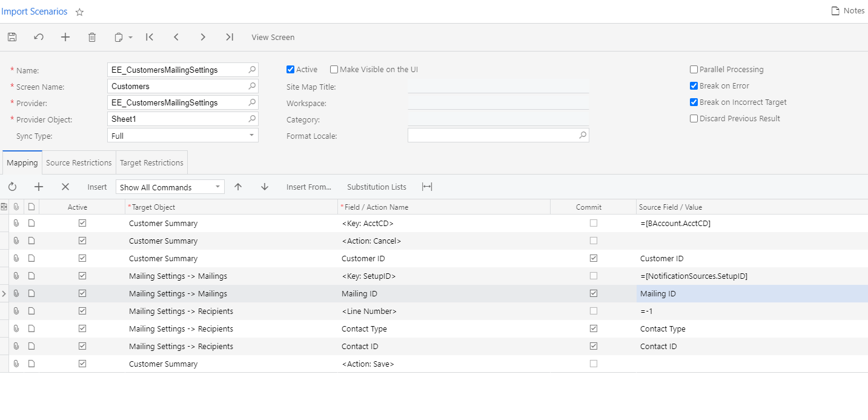Add to favorites with star icon
Image resolution: width=868 pixels, height=420 pixels.
point(79,12)
